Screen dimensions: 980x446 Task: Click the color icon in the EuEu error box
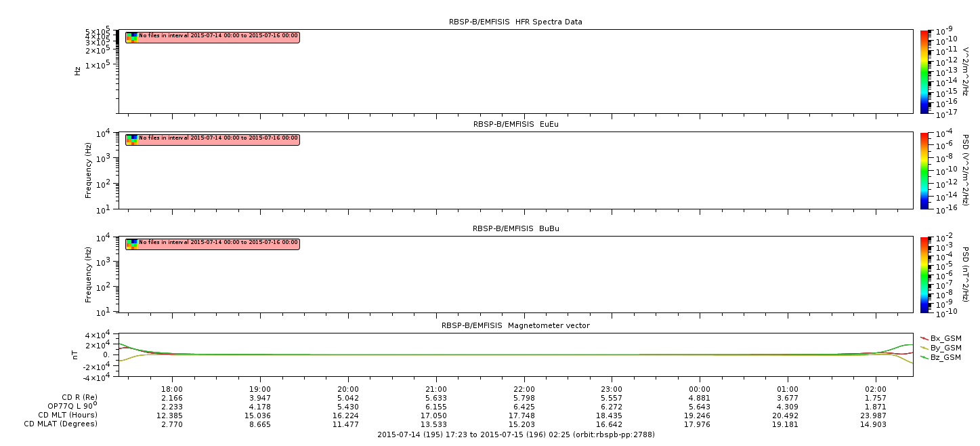(x=131, y=140)
